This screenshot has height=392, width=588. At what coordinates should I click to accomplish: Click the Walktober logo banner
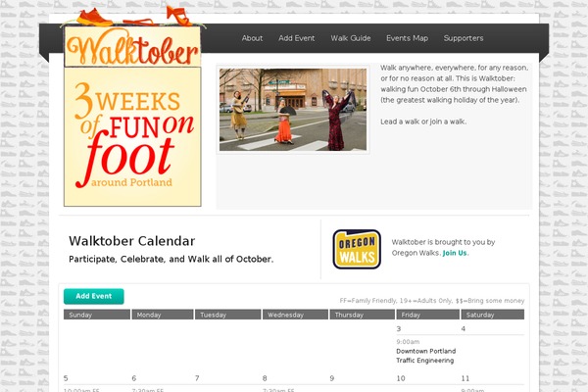pos(132,46)
